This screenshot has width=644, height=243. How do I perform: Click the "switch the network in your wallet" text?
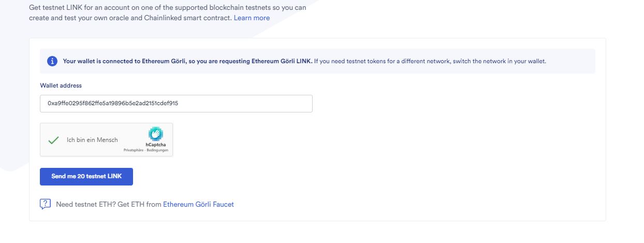pyautogui.click(x=499, y=61)
